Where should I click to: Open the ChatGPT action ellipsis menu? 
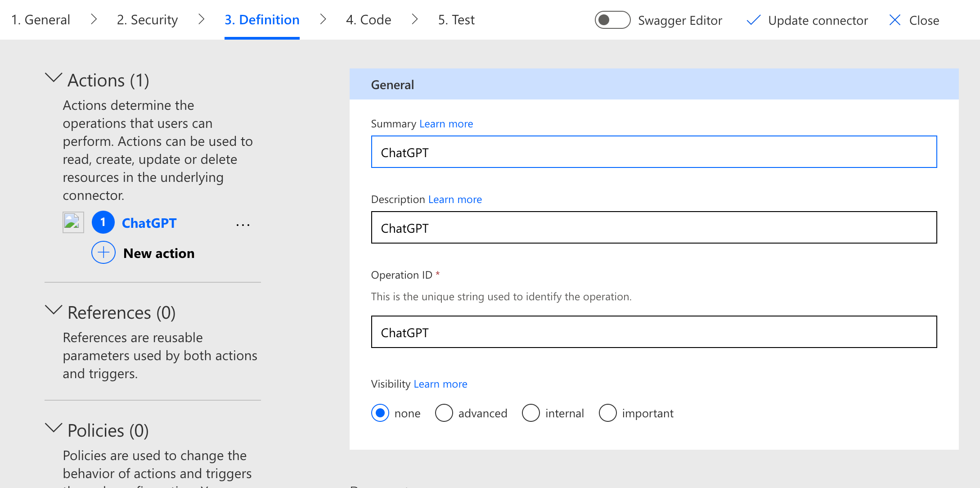(243, 225)
